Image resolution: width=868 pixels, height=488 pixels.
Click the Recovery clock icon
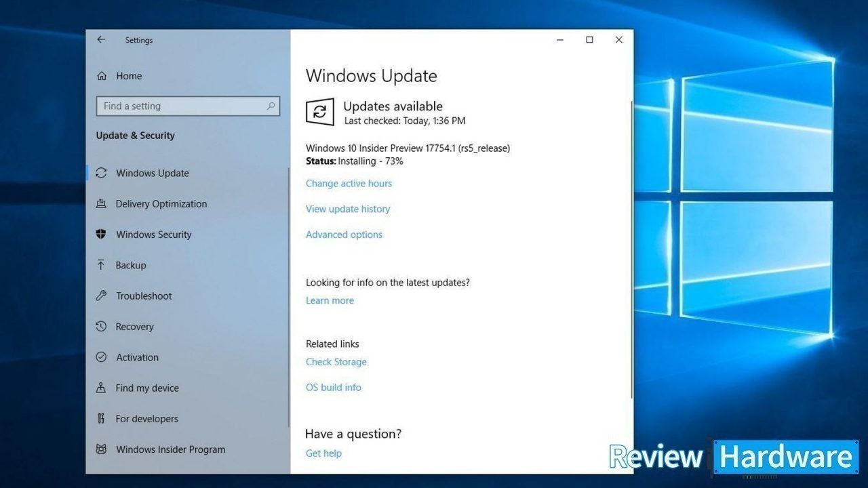(101, 327)
